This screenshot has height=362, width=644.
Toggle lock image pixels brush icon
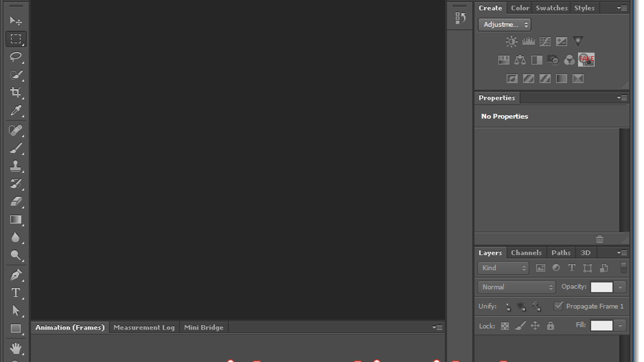point(520,326)
